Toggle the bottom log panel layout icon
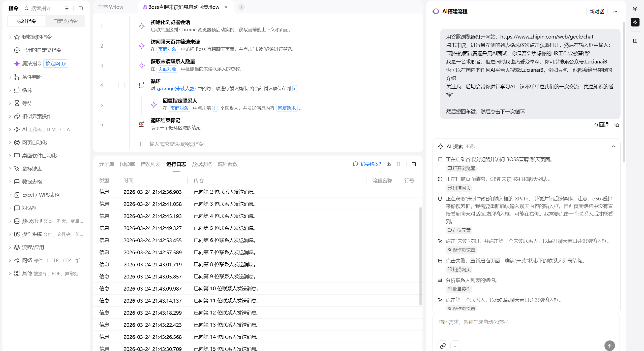The image size is (644, 351). pyautogui.click(x=414, y=164)
